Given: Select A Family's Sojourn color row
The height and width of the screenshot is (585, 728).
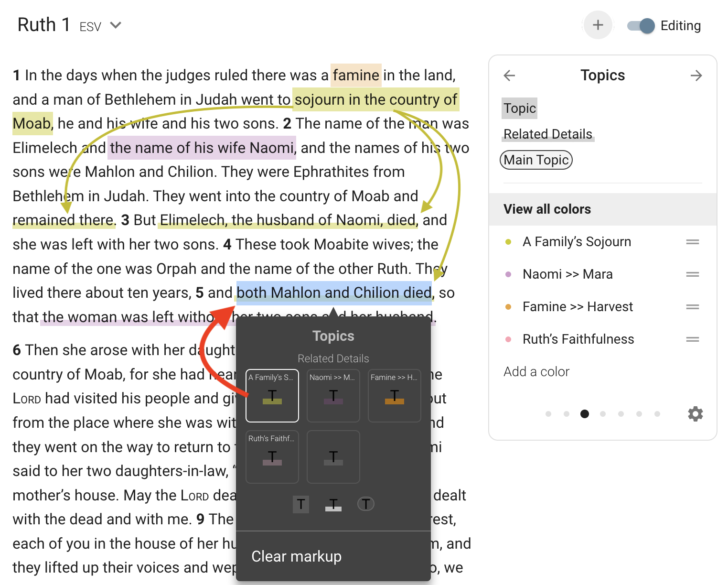Looking at the screenshot, I should [603, 242].
